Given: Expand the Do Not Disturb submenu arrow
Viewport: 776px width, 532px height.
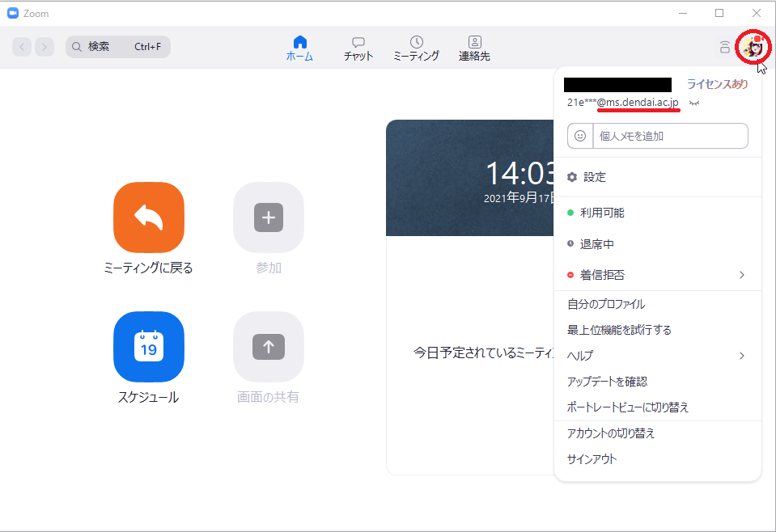Looking at the screenshot, I should [x=742, y=275].
